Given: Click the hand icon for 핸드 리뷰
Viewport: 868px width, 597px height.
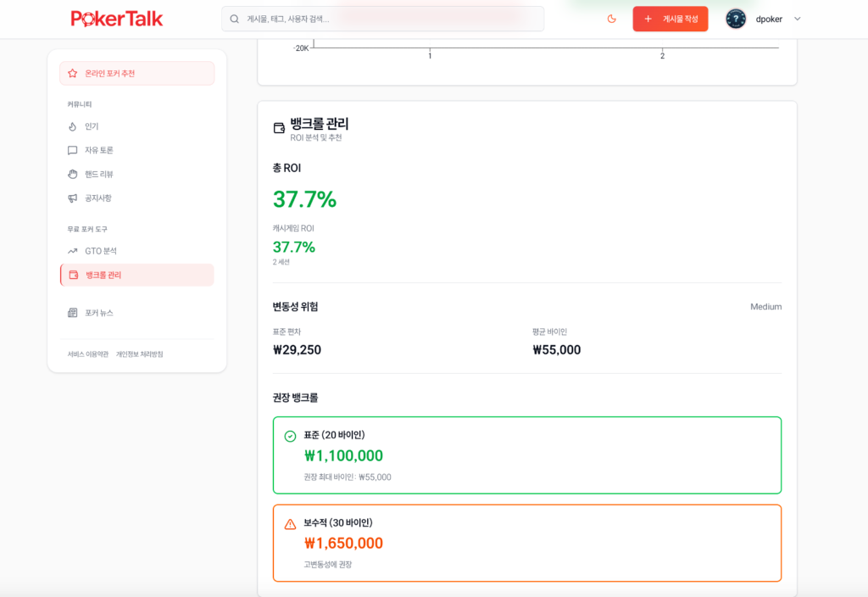Looking at the screenshot, I should (x=73, y=174).
